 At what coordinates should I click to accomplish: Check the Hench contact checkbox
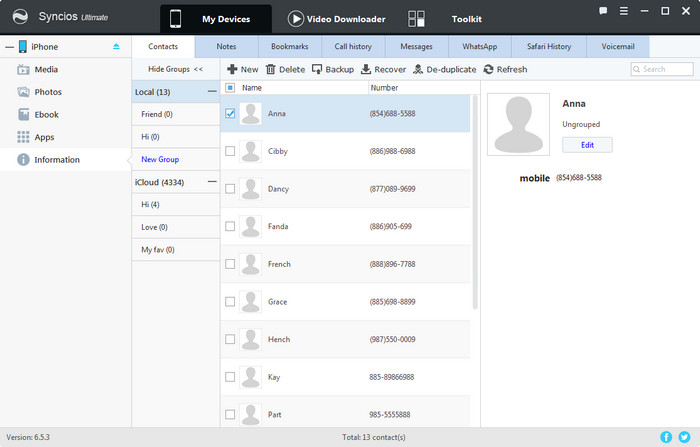point(230,339)
